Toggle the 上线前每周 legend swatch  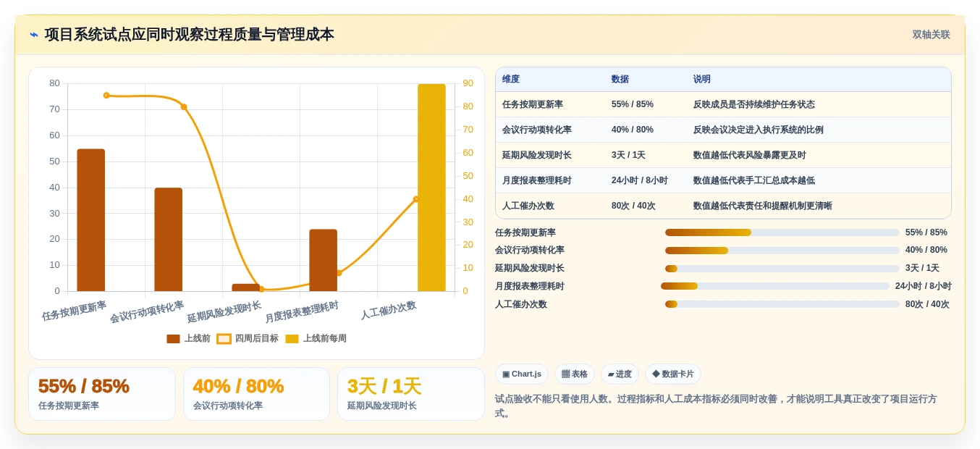(292, 339)
